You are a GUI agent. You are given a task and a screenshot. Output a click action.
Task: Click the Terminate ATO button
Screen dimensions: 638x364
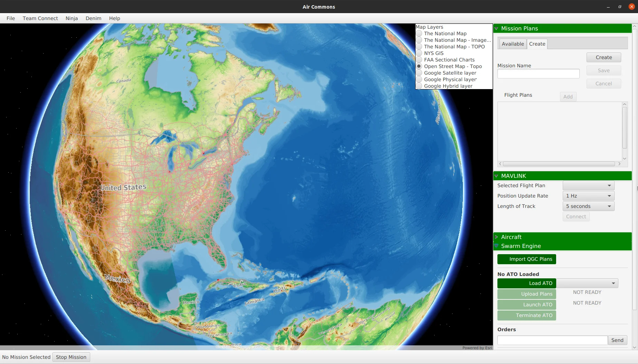[526, 316]
